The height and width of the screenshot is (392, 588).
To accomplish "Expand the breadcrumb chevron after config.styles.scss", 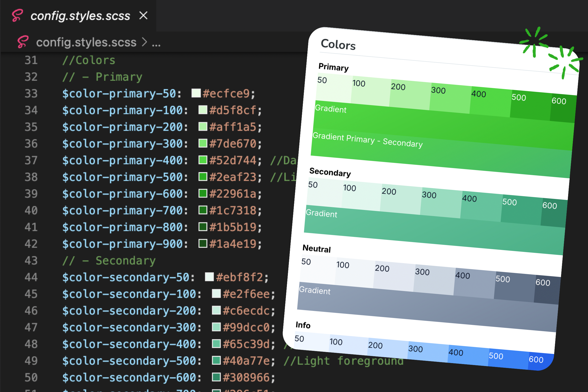I will pyautogui.click(x=144, y=42).
